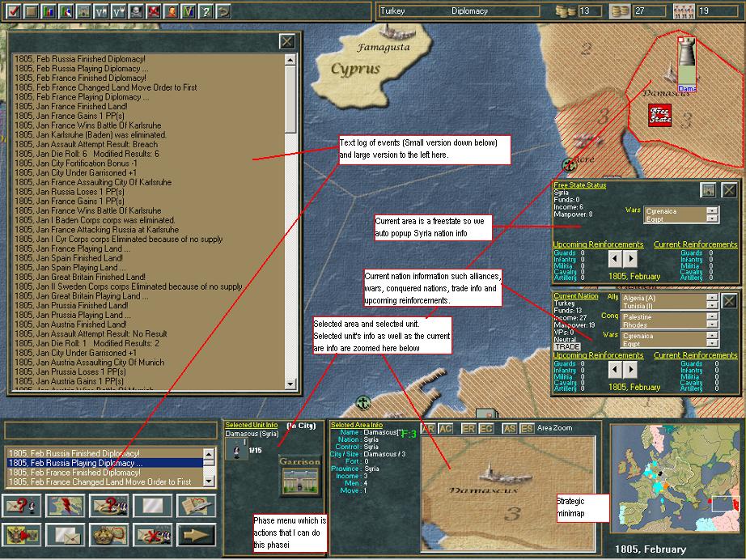The width and height of the screenshot is (746, 560).
Task: Click next month arrow in Current Nation reinforcements
Action: click(631, 369)
